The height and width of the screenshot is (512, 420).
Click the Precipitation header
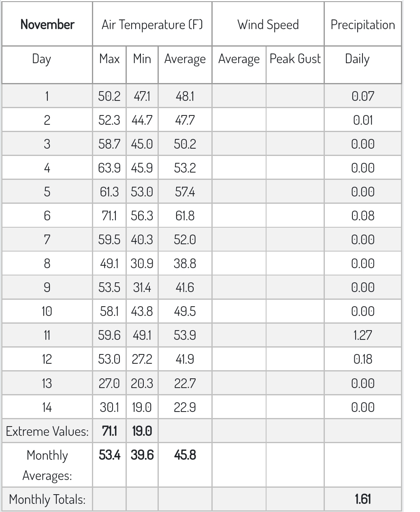[x=362, y=24]
